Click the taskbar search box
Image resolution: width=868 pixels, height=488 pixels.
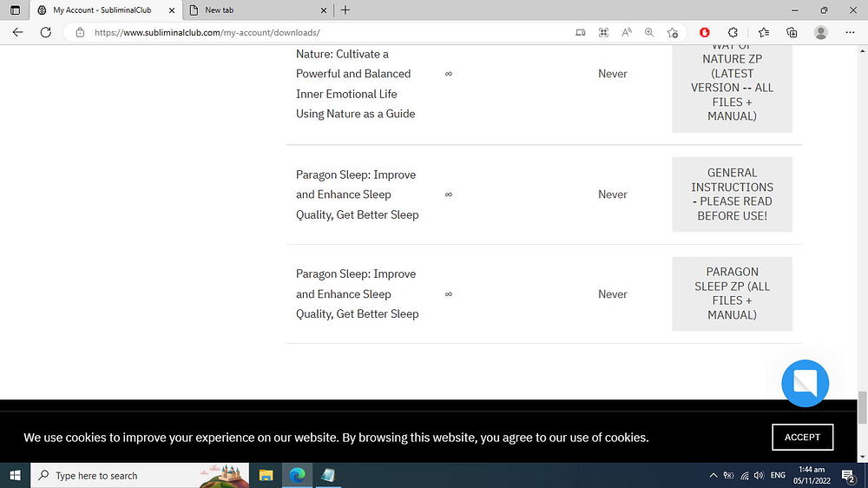pyautogui.click(x=140, y=475)
